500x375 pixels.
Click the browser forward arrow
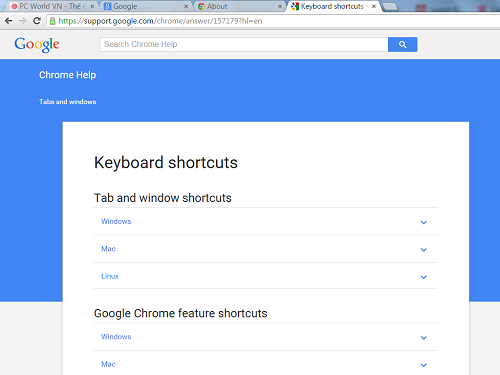22,21
